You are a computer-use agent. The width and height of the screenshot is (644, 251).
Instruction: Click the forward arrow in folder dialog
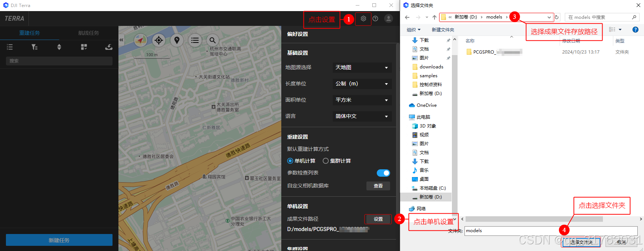pyautogui.click(x=418, y=17)
